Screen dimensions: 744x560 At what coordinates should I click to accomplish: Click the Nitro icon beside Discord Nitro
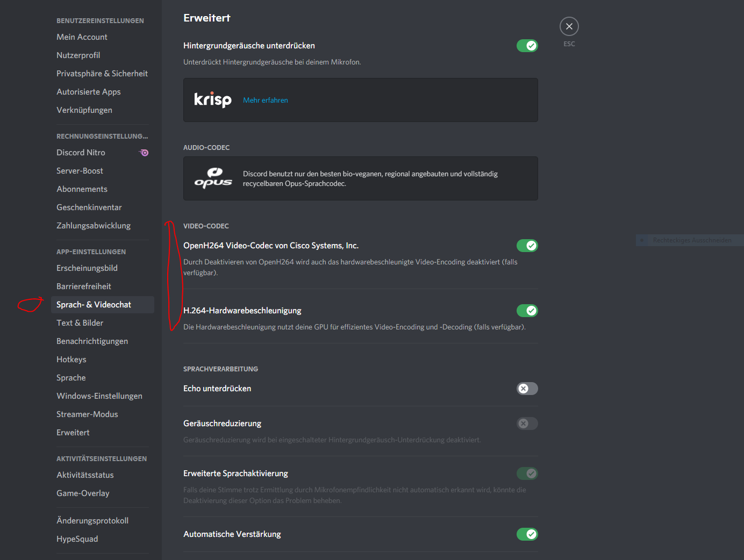point(144,153)
